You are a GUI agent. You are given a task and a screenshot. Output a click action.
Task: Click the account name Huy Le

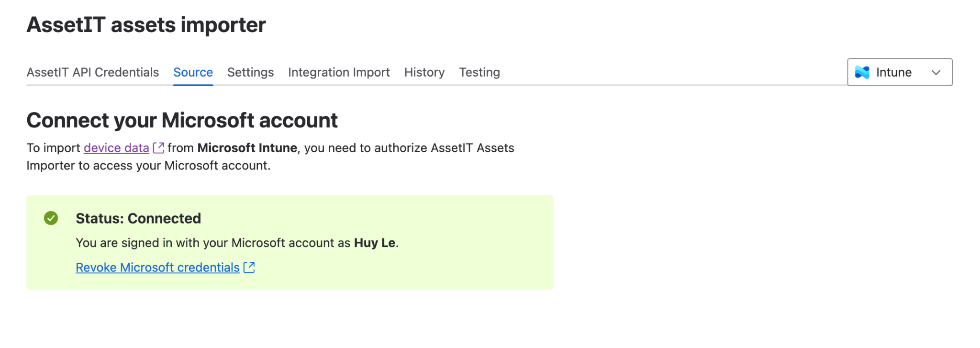tap(375, 243)
